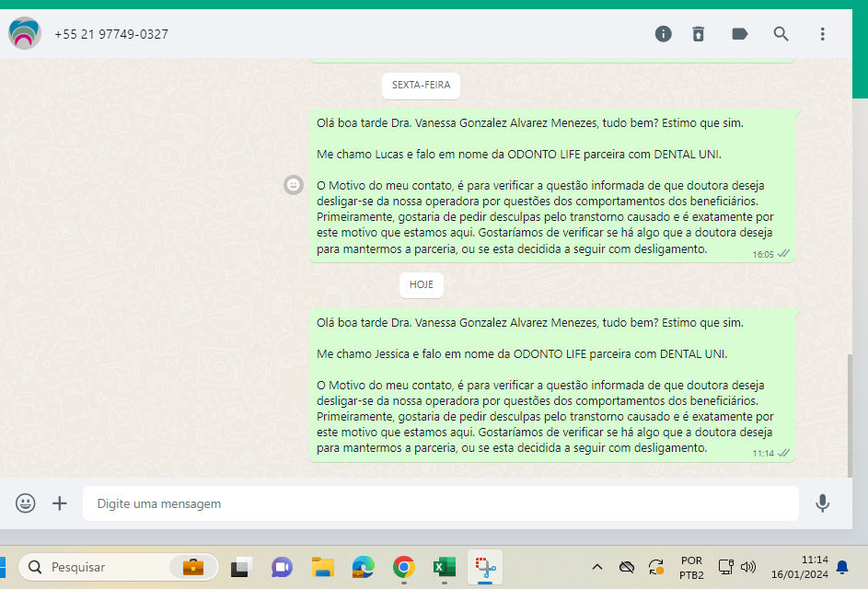868x589 pixels.
Task: Switch to Excel in the taskbar
Action: tap(445, 567)
